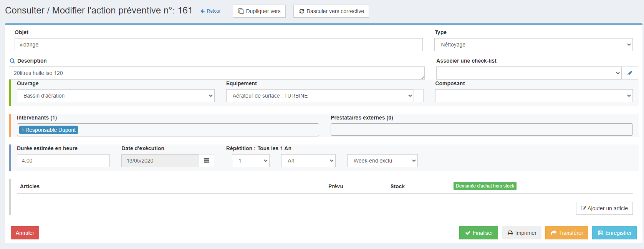Click the green Finaliser button
This screenshot has width=644, height=249.
click(x=478, y=233)
